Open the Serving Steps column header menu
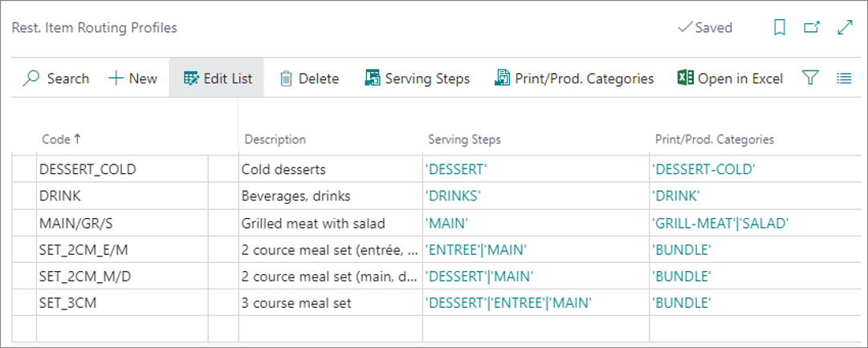Screen dimensions: 868x348 464,140
